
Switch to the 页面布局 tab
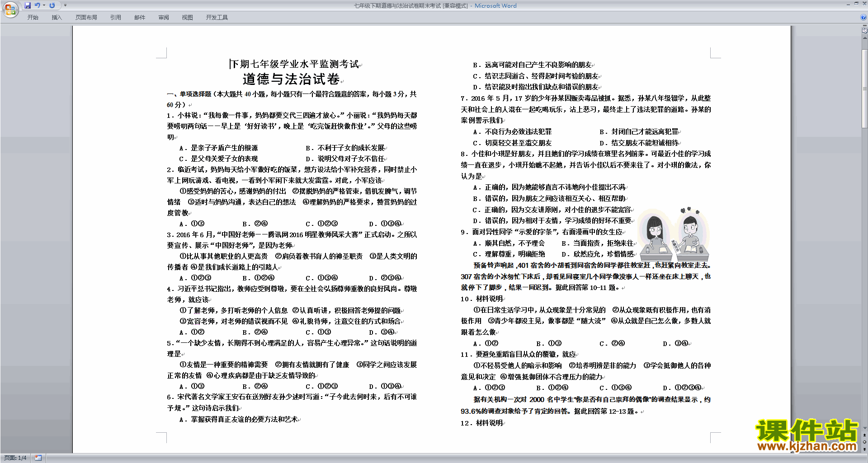pyautogui.click(x=86, y=18)
